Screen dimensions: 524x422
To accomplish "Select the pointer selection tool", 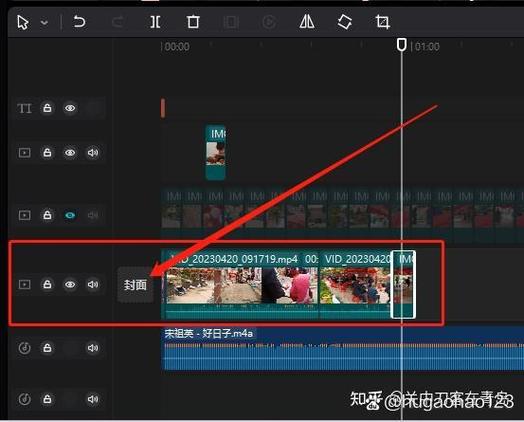I will (23, 22).
